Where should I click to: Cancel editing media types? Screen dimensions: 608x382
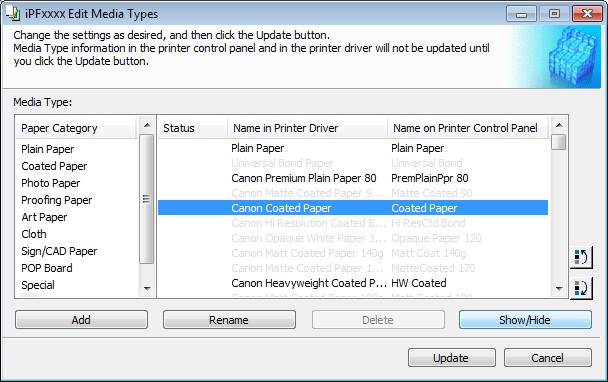click(x=548, y=358)
